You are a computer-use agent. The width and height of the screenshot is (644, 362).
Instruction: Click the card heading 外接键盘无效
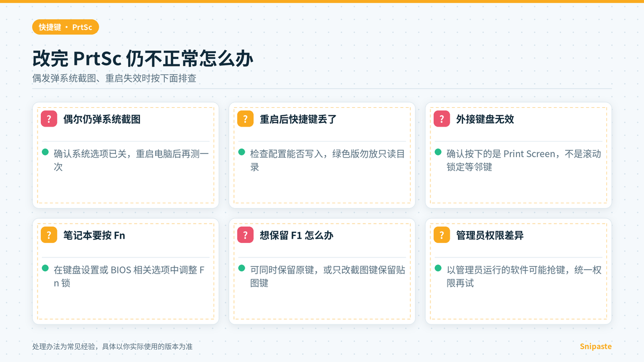485,119
